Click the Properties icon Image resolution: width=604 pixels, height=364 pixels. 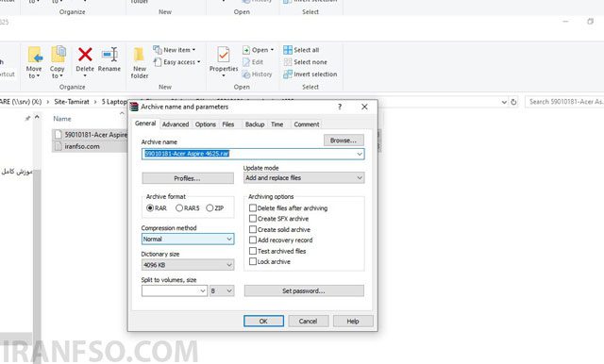point(224,55)
